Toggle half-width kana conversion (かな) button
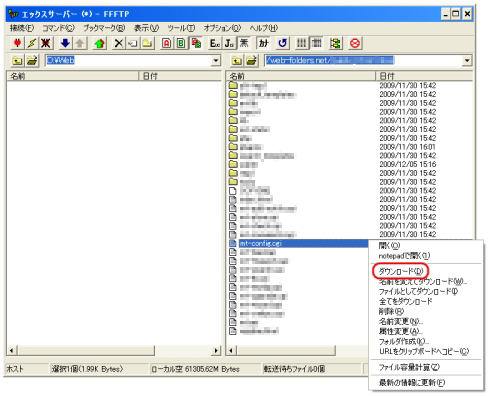 point(263,43)
